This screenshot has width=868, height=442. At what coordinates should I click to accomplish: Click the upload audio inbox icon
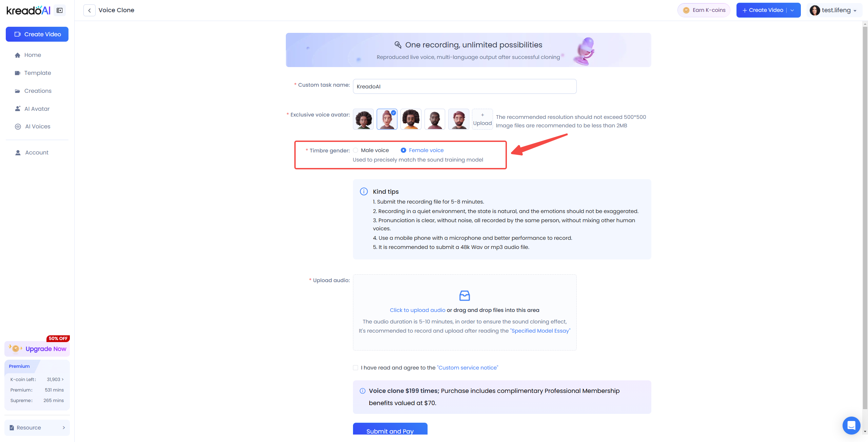465,296
